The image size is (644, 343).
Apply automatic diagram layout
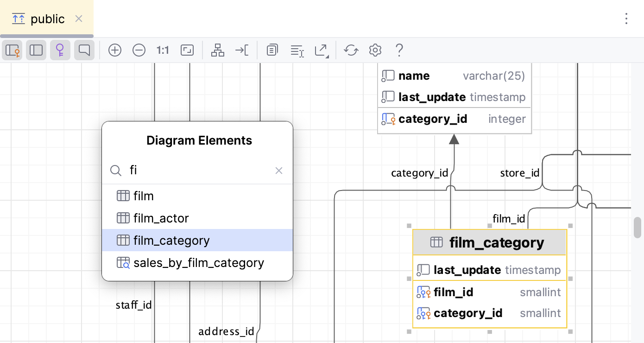tap(217, 50)
